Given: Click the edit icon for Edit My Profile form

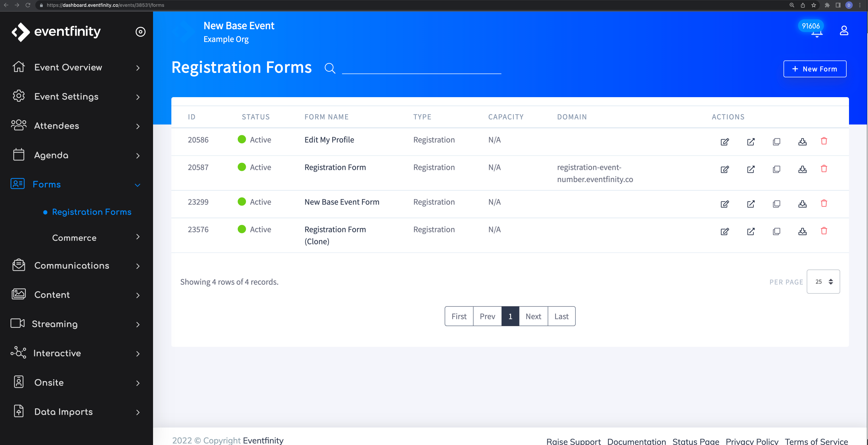Looking at the screenshot, I should (x=724, y=142).
